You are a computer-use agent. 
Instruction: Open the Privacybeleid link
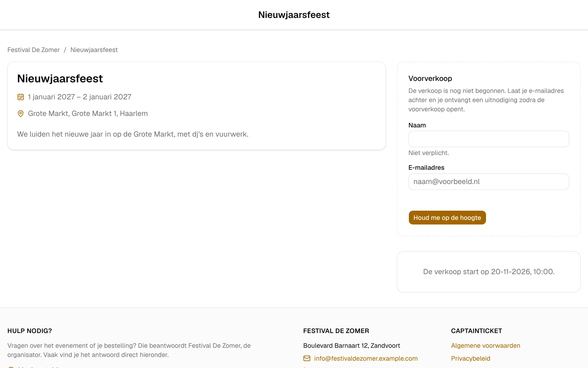click(x=471, y=358)
